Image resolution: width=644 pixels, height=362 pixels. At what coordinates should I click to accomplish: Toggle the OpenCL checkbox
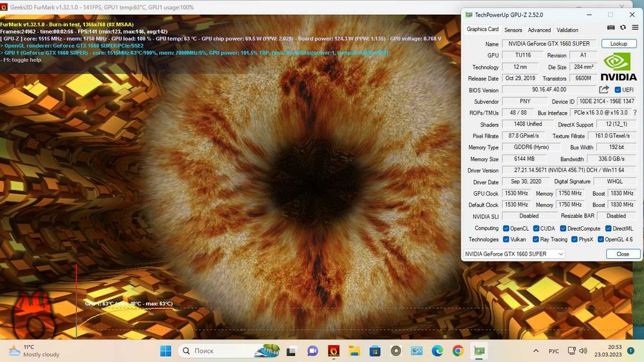click(506, 229)
